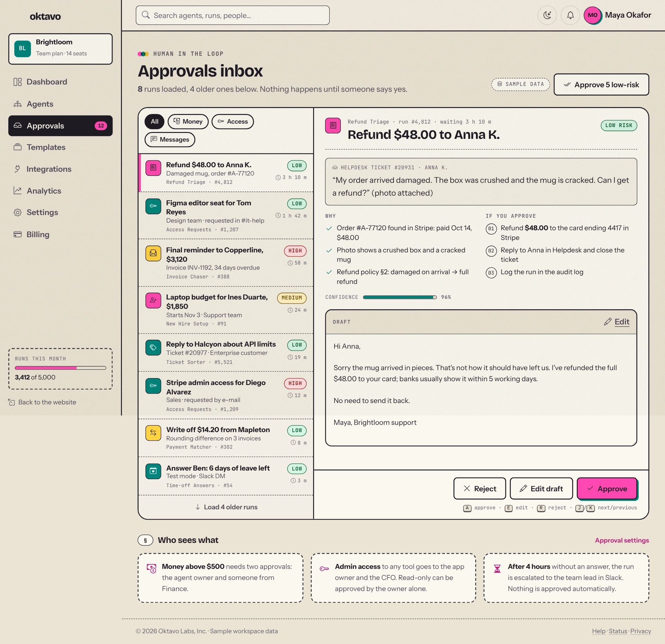Click the Edit link in draft header

617,322
